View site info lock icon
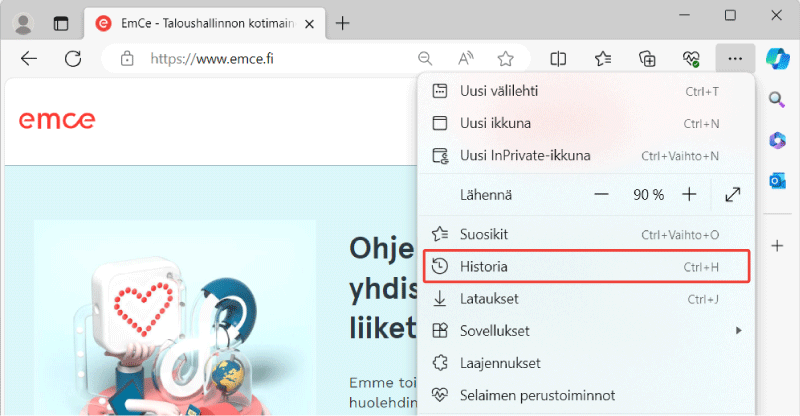 [x=127, y=59]
